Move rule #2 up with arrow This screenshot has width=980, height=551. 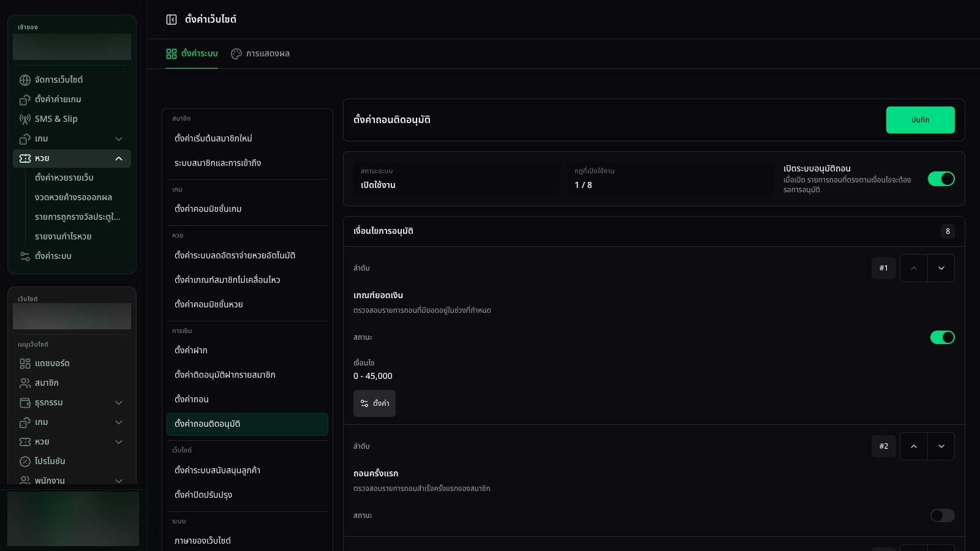click(913, 446)
